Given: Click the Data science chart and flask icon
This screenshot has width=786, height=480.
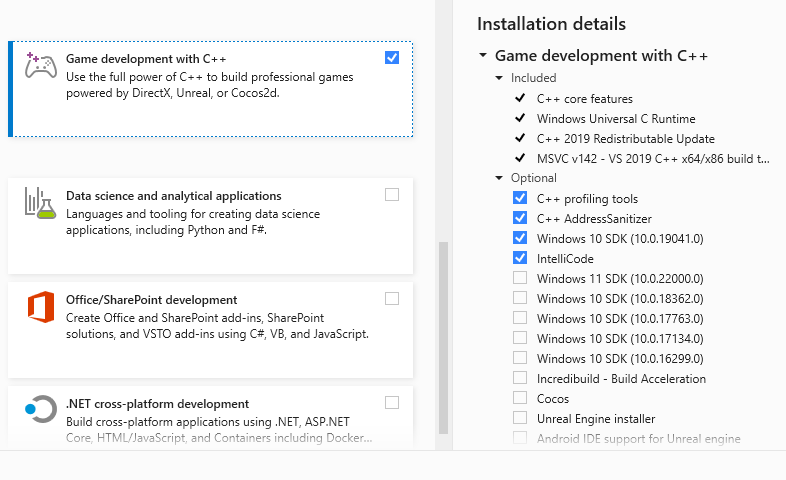Looking at the screenshot, I should (x=41, y=202).
